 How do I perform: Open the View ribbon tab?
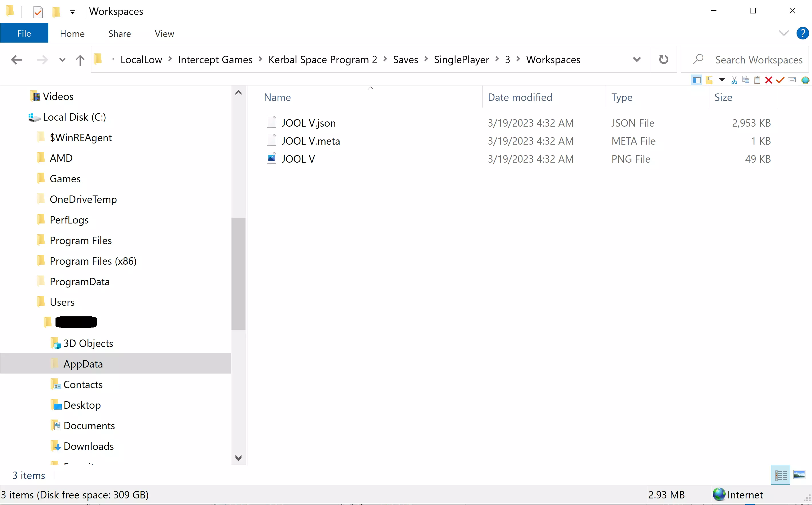point(164,34)
